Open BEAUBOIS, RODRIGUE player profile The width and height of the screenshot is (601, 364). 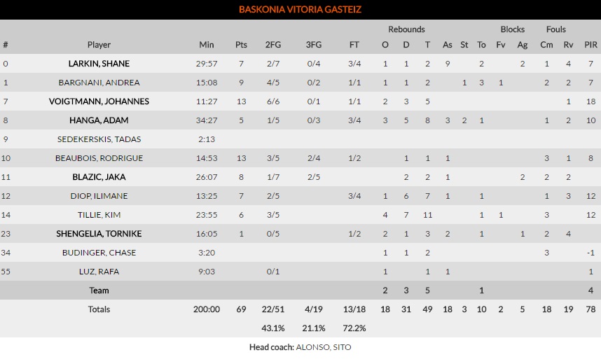point(99,158)
